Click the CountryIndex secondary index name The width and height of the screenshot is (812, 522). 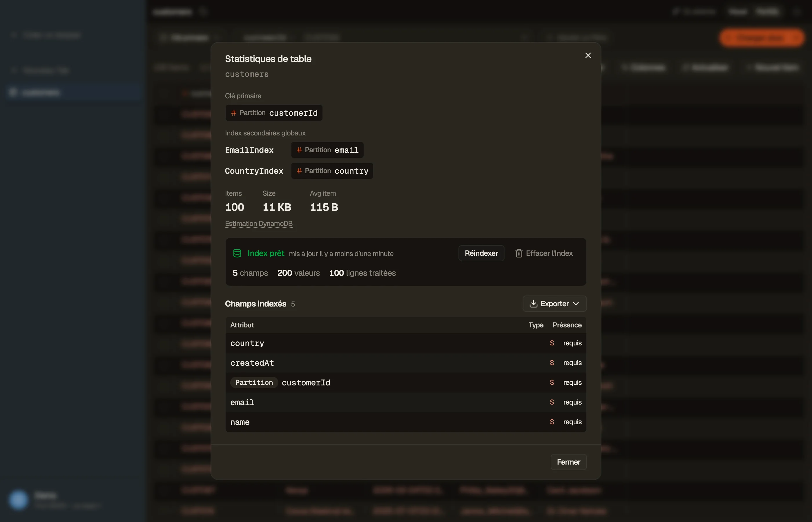pyautogui.click(x=254, y=171)
